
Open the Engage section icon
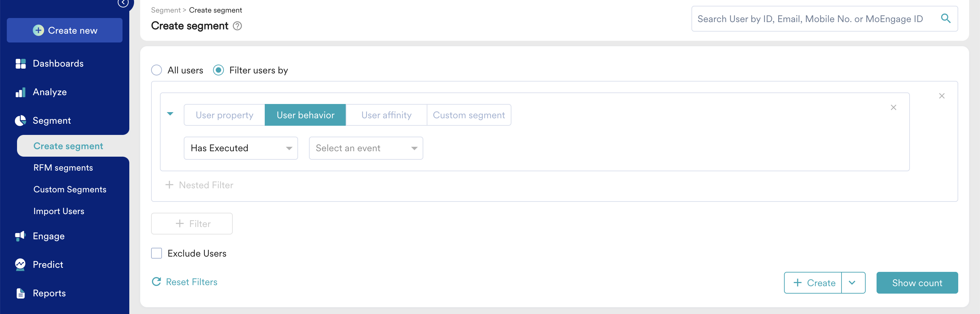(20, 236)
